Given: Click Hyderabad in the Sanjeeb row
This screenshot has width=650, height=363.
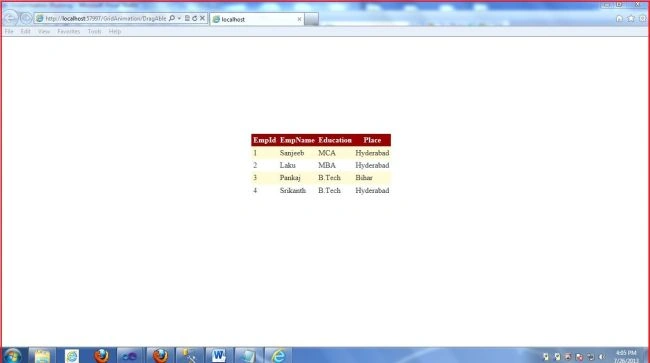Looking at the screenshot, I should tap(372, 153).
